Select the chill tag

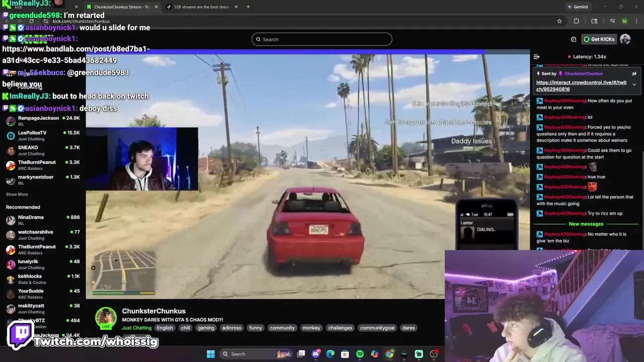[186, 328]
